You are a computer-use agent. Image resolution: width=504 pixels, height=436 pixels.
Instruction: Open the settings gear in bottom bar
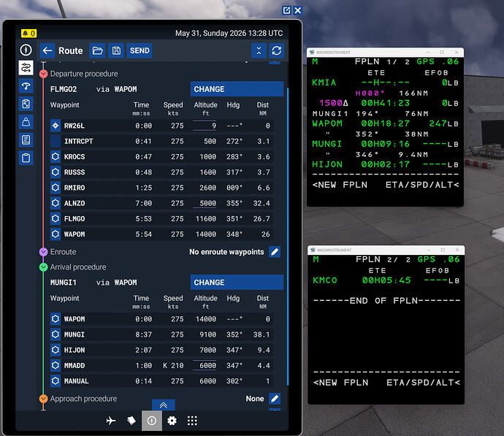click(172, 421)
